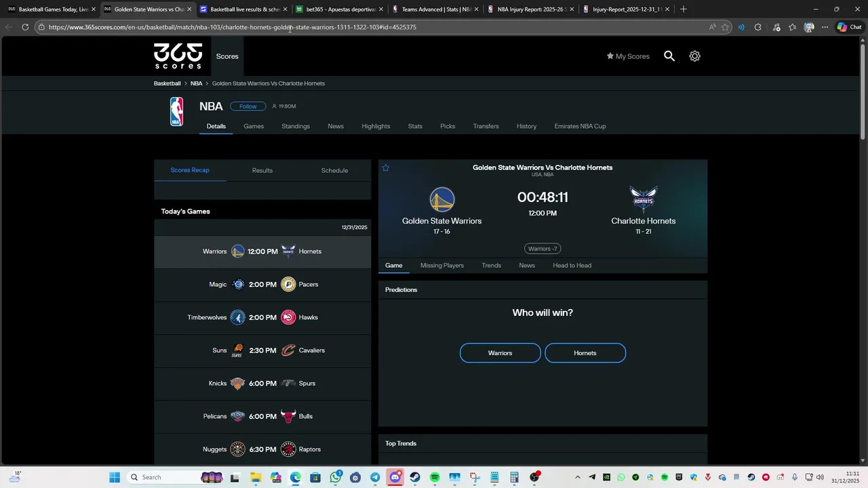Click the Charlotte Hornets logo in match header
868x488 pixels.
pos(643,200)
